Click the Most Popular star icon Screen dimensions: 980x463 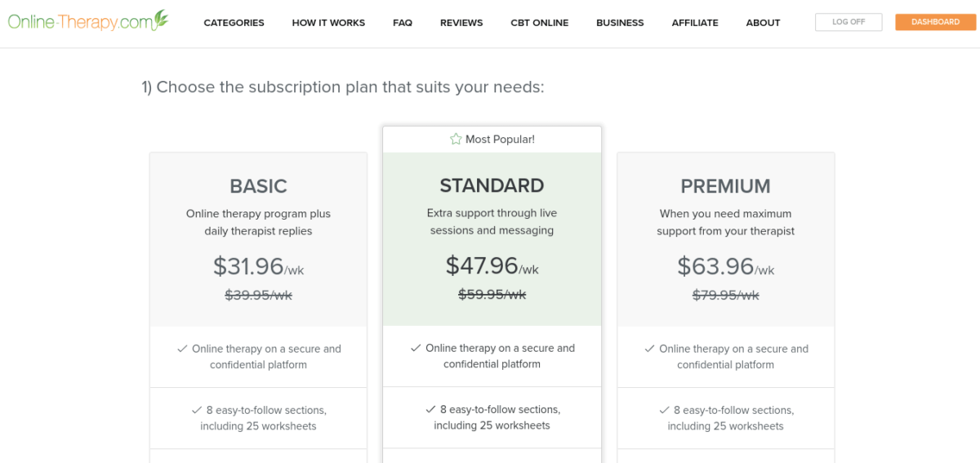click(x=456, y=140)
